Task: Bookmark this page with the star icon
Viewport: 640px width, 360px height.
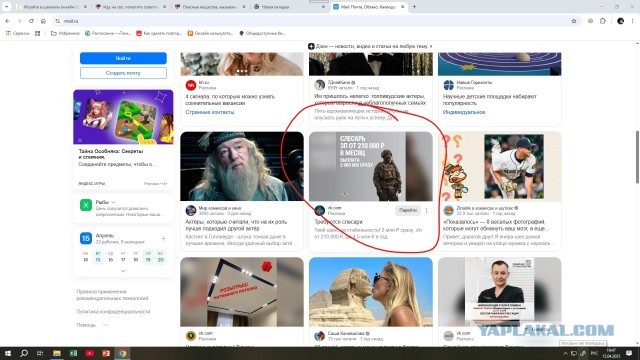Action: (x=574, y=21)
